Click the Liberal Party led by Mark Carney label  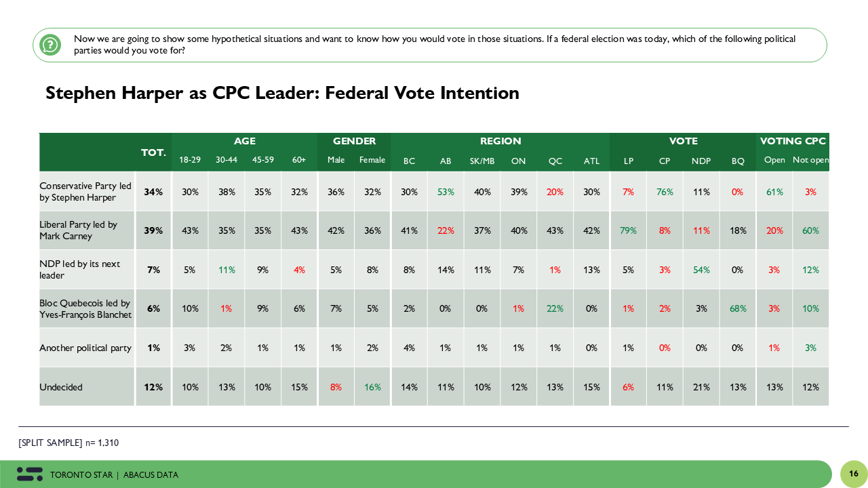pyautogui.click(x=79, y=230)
